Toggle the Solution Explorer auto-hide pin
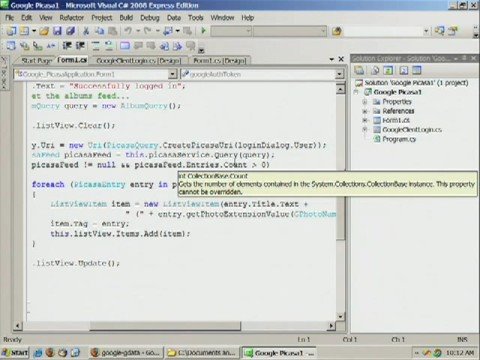 click(x=464, y=58)
